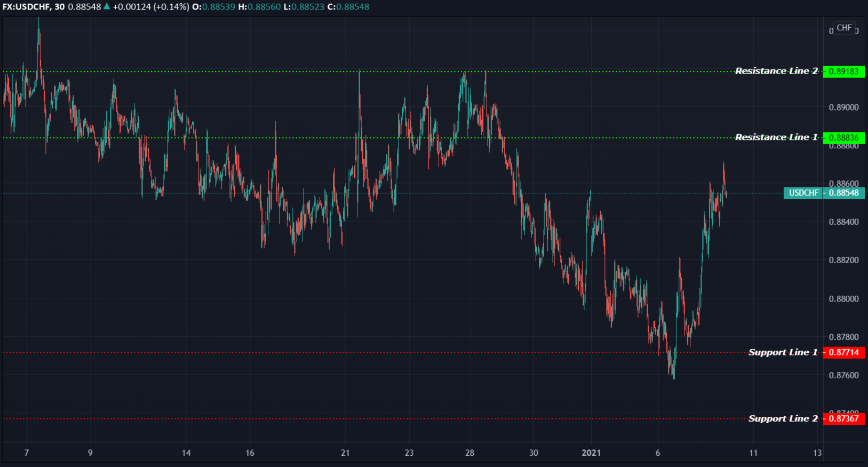868x467 pixels.
Task: Select the Resistance Line 2 label
Action: click(x=776, y=71)
